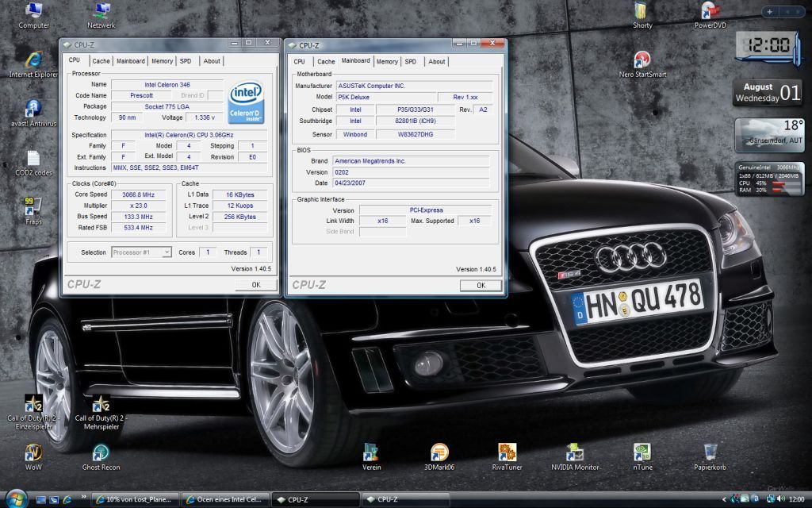Viewport: 812px width, 508px height.
Task: Expand quick launch overflow chevron
Action: (x=83, y=498)
